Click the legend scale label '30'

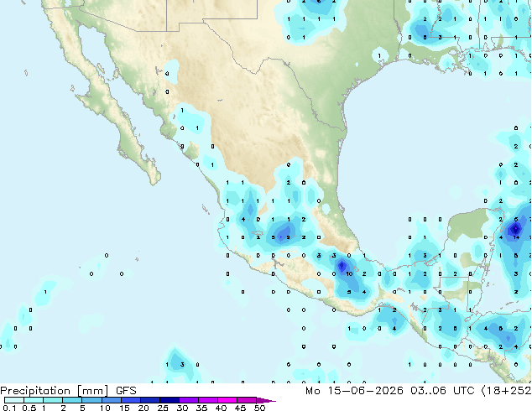coord(182,408)
